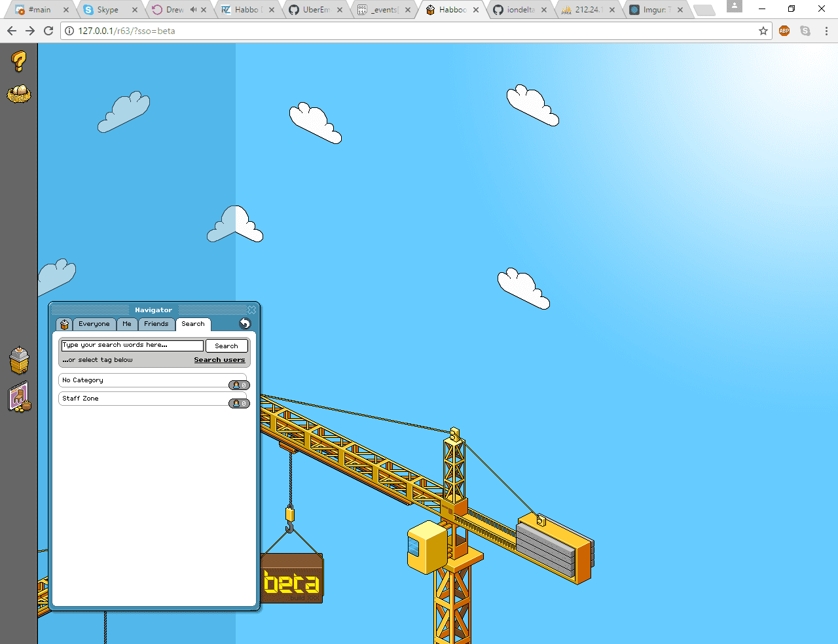838x644 pixels.
Task: Open a new tab with the blank tab button
Action: pyautogui.click(x=704, y=10)
